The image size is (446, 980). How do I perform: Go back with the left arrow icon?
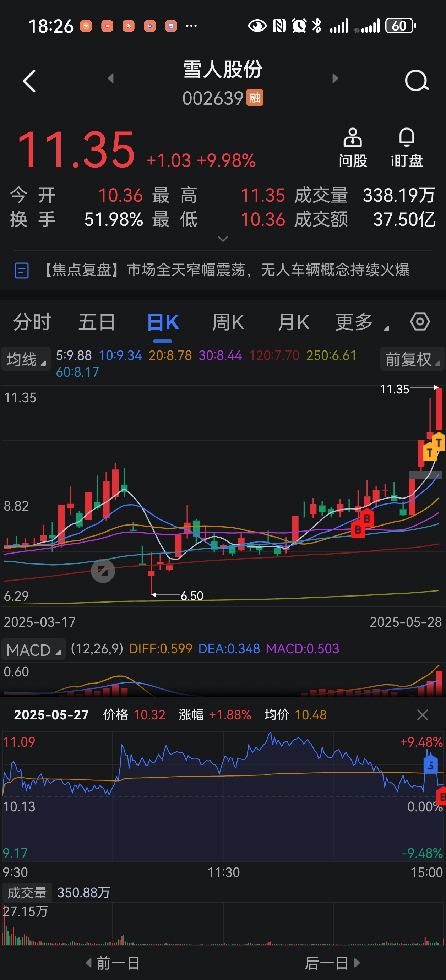30,81
